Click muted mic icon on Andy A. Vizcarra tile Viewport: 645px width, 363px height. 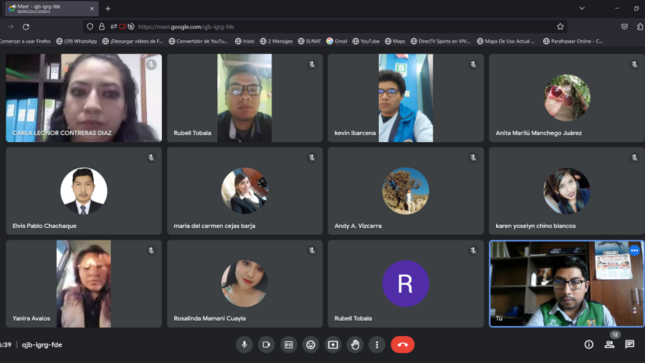pyautogui.click(x=473, y=157)
